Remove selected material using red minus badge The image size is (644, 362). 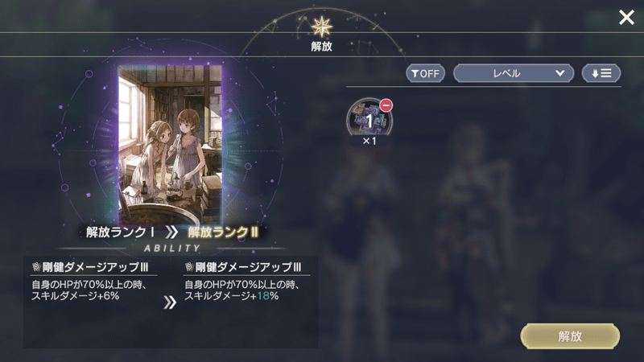pos(386,105)
